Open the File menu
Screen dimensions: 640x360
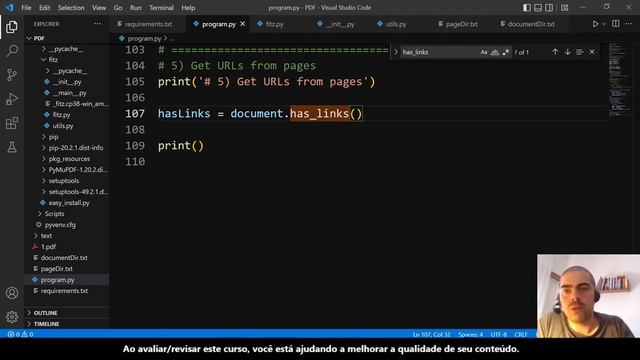(x=26, y=8)
